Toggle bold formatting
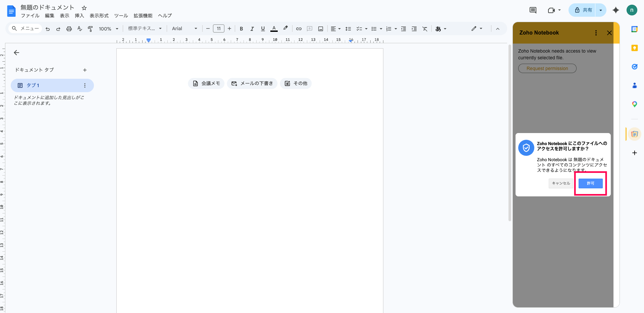 [241, 29]
